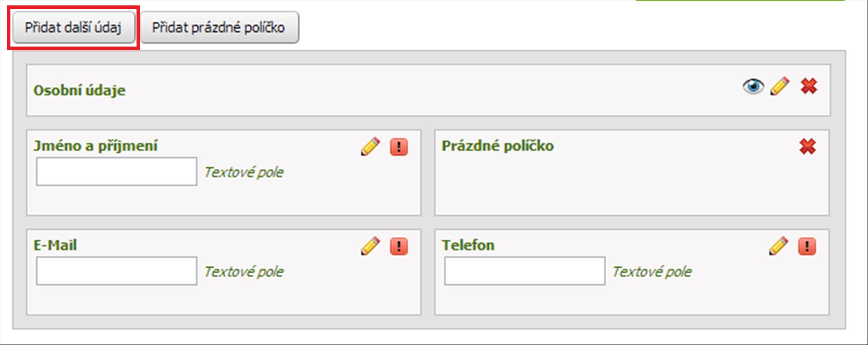Toggle visibility eye icon for Osobní údaje
Screen dimensions: 868x345
753,86
